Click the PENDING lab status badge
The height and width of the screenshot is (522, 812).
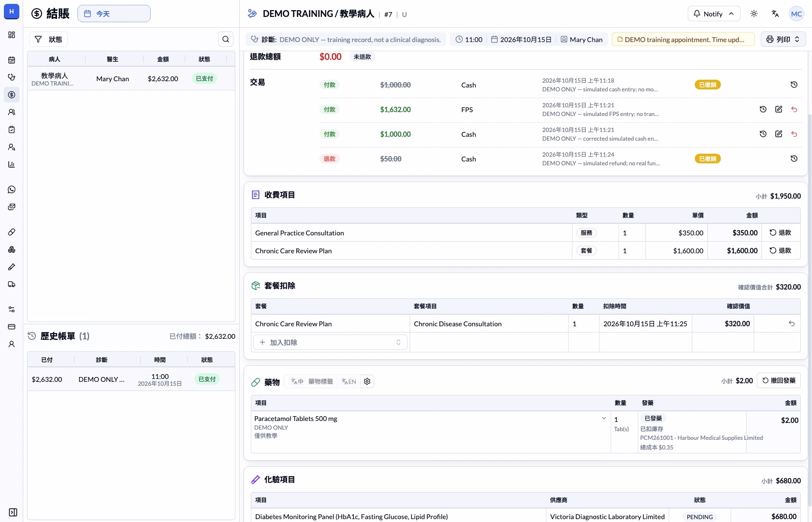click(700, 517)
